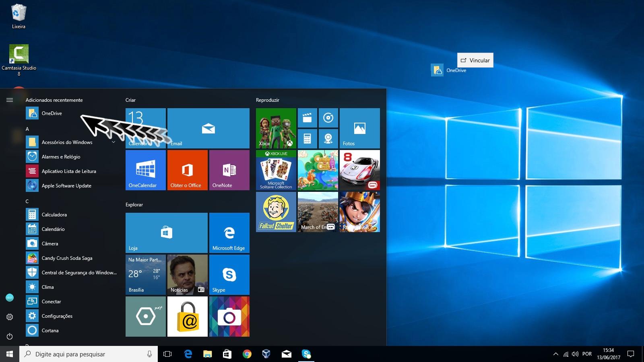This screenshot has height=362, width=644.
Task: Open the Fallout Shelter tile
Action: coord(276,212)
